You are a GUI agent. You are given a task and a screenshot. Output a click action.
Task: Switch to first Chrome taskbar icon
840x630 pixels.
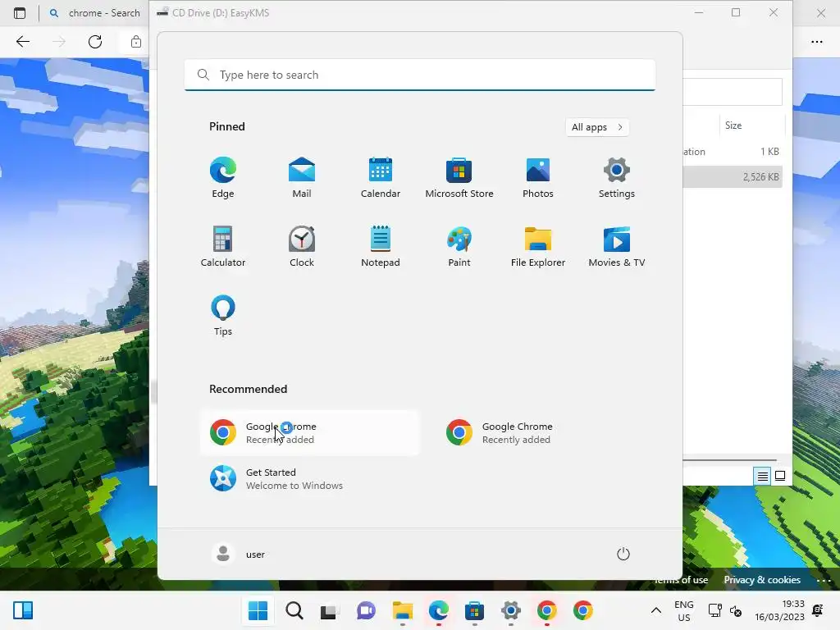point(547,610)
